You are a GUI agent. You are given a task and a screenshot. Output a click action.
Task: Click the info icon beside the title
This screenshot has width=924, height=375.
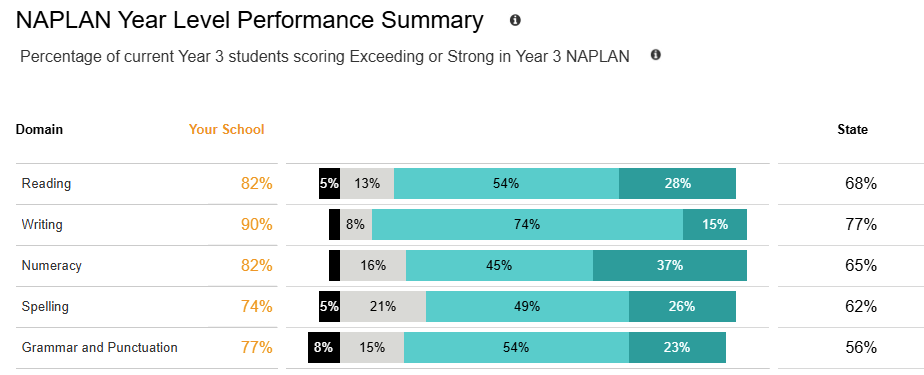(515, 21)
